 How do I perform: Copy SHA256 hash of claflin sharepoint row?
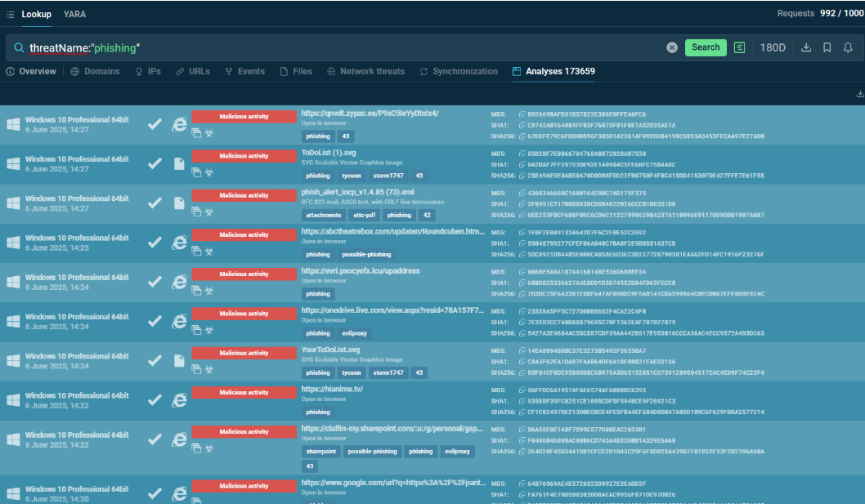522,452
